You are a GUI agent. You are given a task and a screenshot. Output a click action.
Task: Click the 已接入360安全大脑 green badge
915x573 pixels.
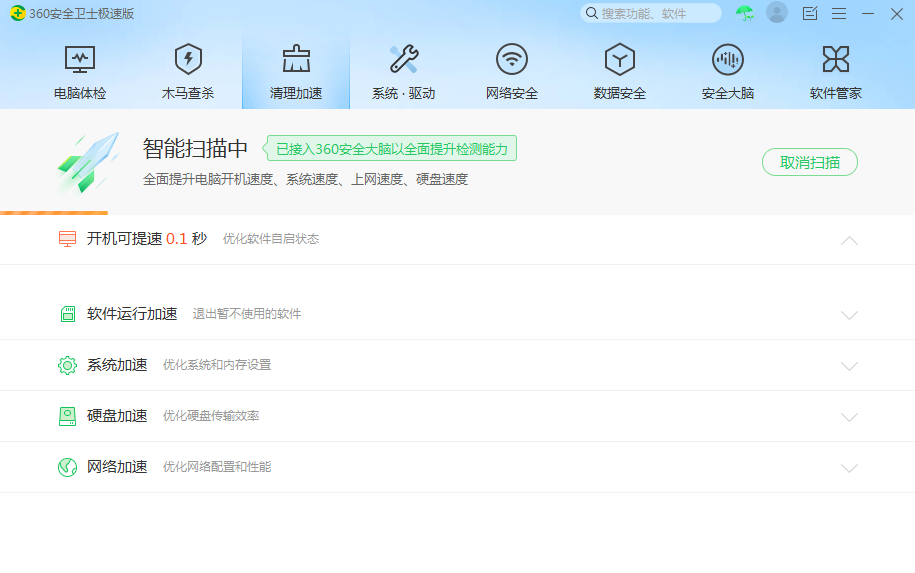pyautogui.click(x=389, y=148)
